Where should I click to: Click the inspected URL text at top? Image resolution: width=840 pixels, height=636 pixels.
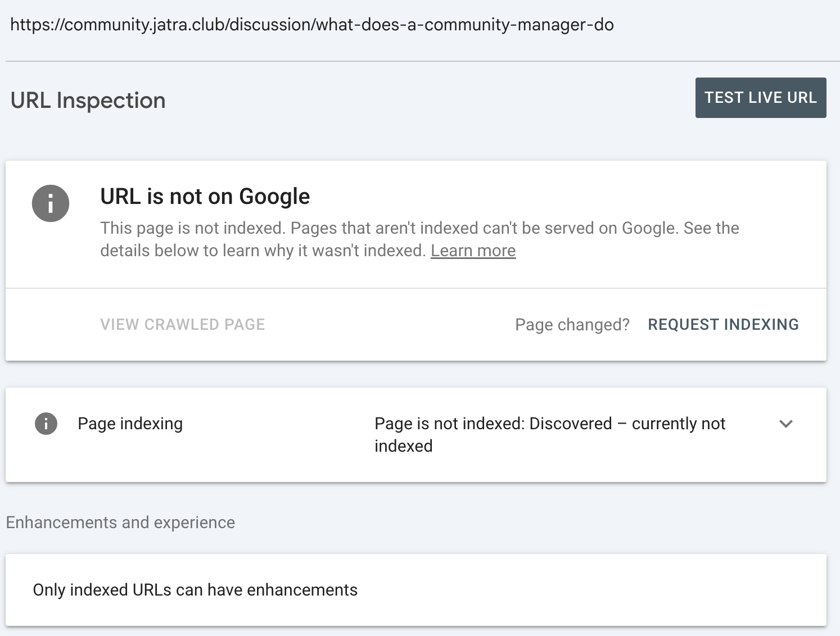coord(312,25)
